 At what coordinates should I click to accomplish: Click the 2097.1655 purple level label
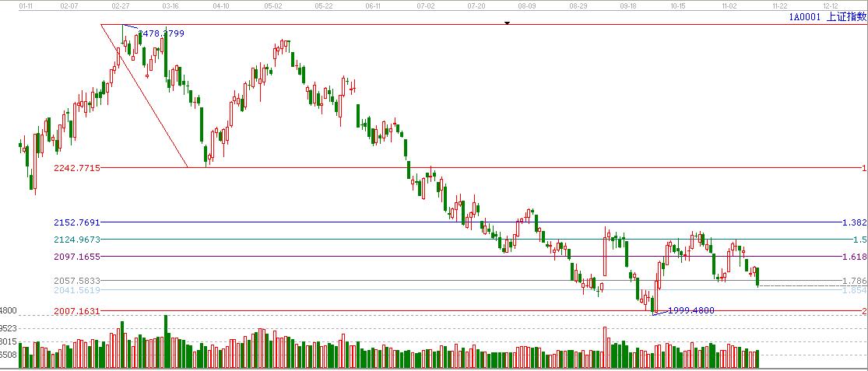(77, 257)
